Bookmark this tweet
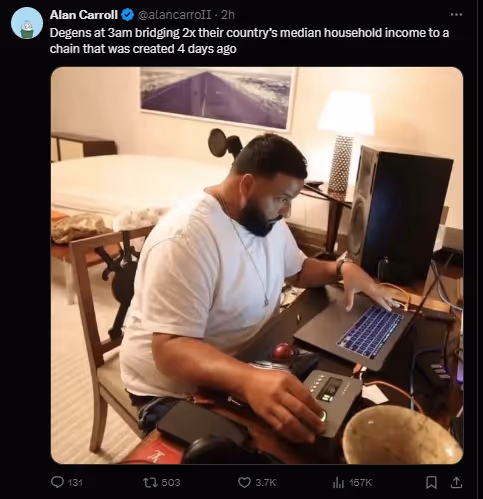 click(431, 482)
